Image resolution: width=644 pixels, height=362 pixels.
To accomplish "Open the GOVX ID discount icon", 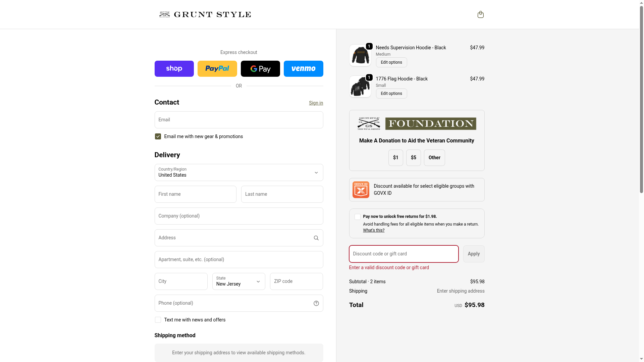I will 361,190.
